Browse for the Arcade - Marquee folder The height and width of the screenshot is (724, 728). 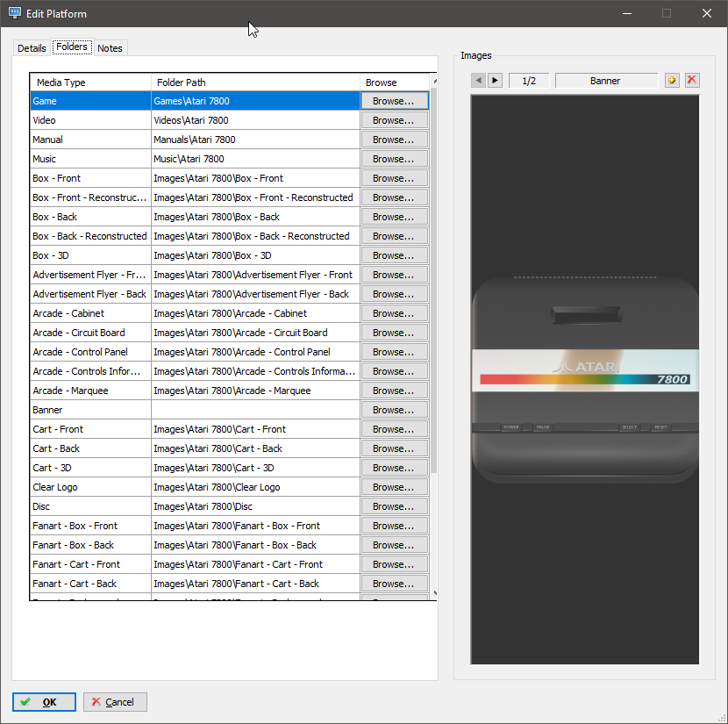pyautogui.click(x=394, y=391)
